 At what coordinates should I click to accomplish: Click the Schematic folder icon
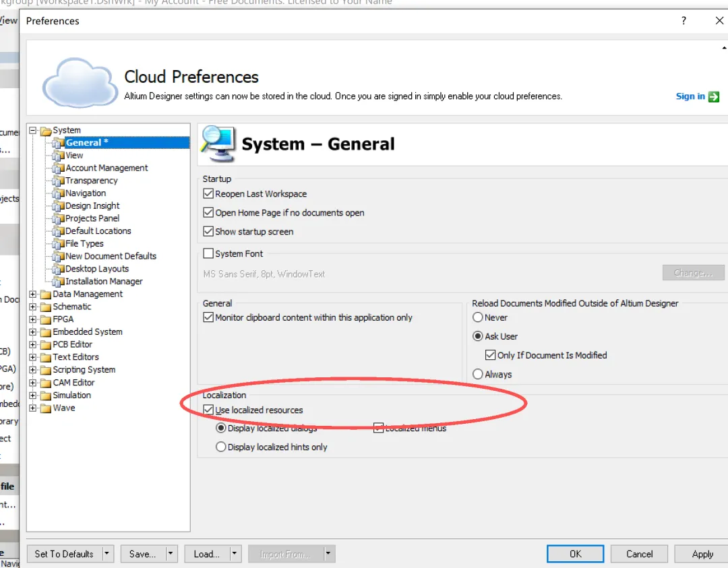(46, 307)
